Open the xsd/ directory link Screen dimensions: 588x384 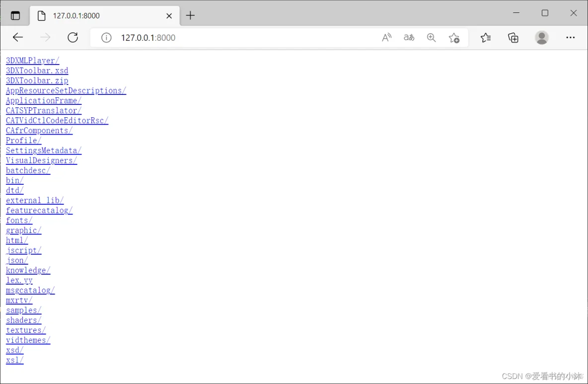(x=14, y=350)
